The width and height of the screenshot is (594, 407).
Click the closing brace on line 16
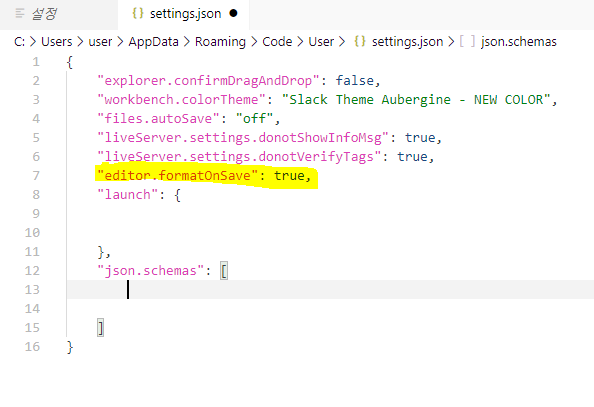click(70, 347)
